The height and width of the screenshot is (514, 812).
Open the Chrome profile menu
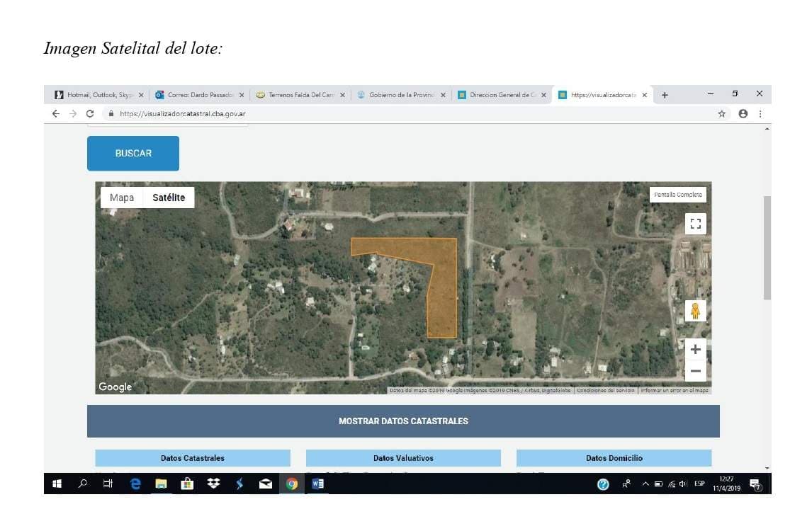tap(742, 113)
